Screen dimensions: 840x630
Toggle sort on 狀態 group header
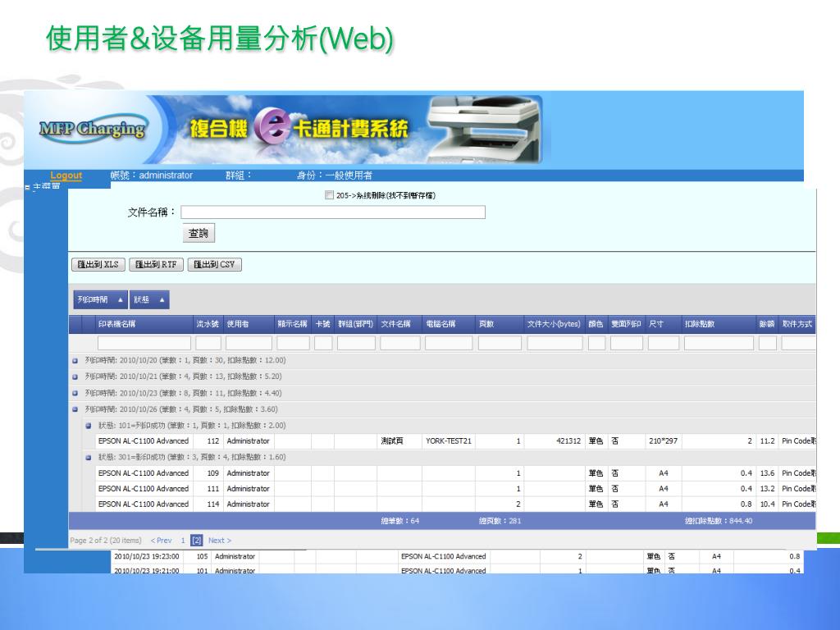[x=149, y=300]
